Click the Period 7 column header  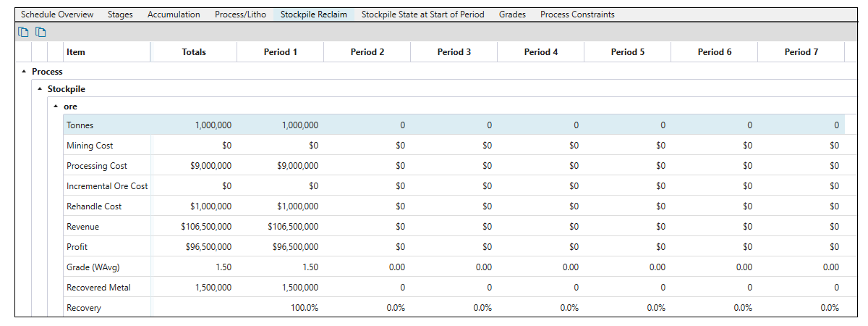[x=801, y=51]
